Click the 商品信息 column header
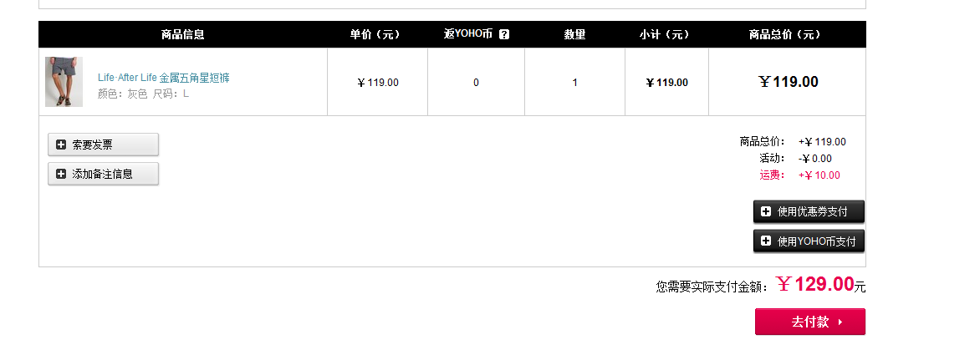980x345 pixels. [x=182, y=34]
